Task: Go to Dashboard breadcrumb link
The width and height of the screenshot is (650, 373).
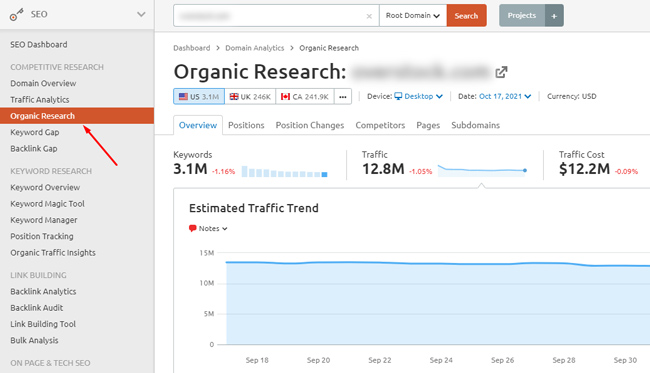Action: pos(192,48)
